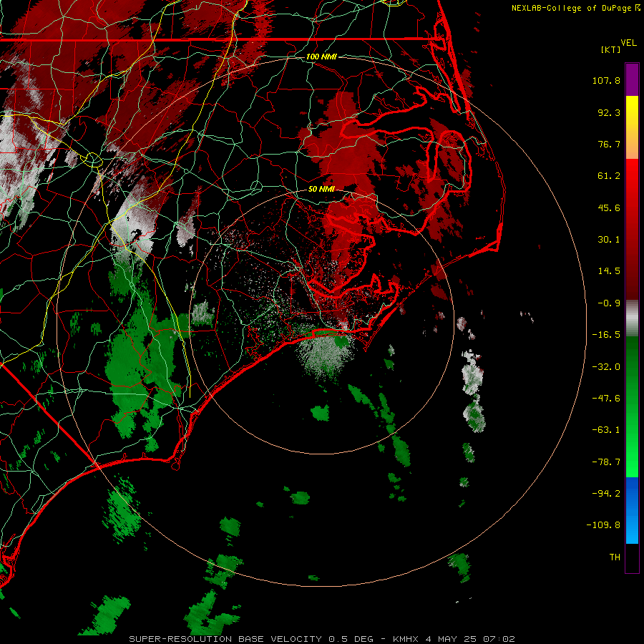644x644 pixels.
Task: Click the 30.1 scale value
Action: click(609, 240)
